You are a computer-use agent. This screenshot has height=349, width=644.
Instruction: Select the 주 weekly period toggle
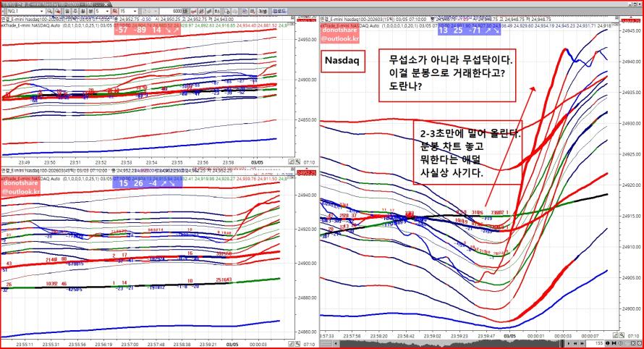click(x=75, y=11)
